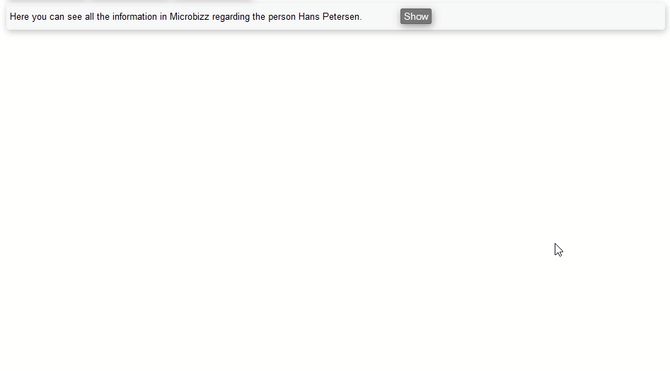Click the first name Hans in the notice
Screen dimensions: 670x371
(x=309, y=17)
